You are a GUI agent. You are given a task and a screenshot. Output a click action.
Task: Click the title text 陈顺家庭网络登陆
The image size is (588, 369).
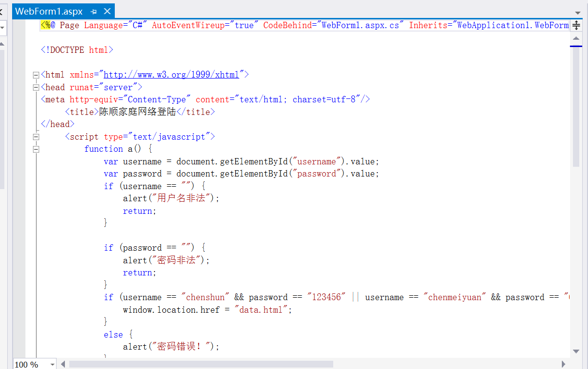[138, 112]
